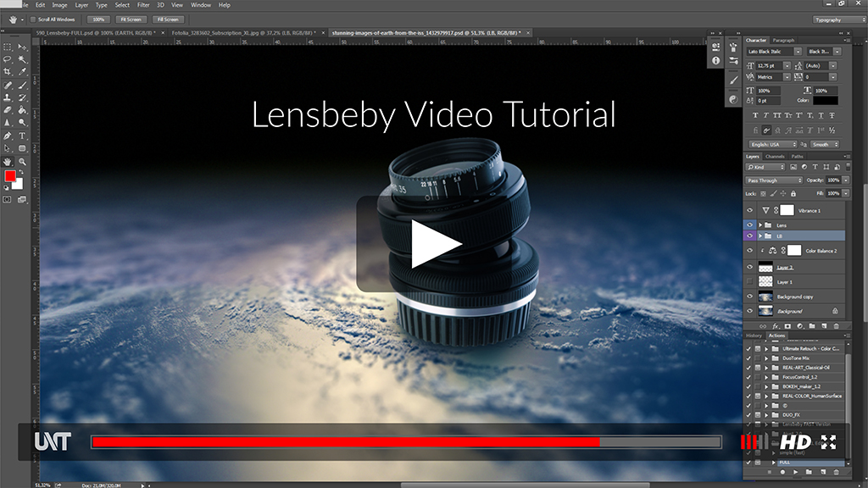Delete layer using Layers panel trash icon
Screen dimensions: 868x488
point(837,326)
